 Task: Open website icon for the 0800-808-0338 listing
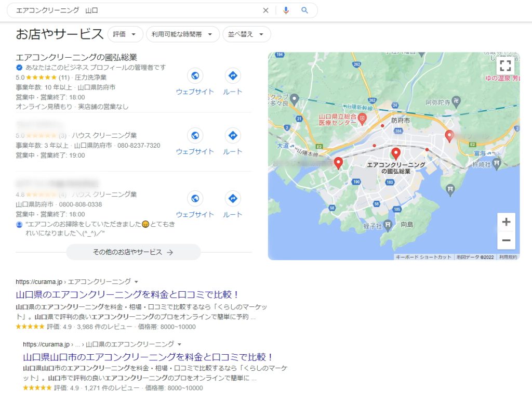pyautogui.click(x=195, y=198)
